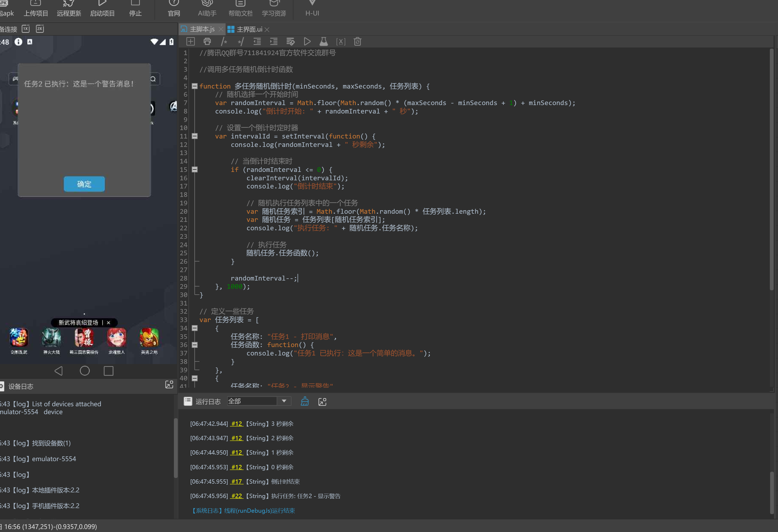Click the format code eraser icon

[290, 42]
